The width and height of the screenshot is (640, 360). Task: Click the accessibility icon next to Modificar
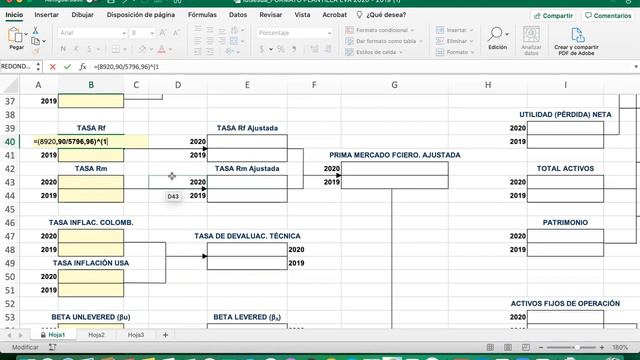[52, 347]
